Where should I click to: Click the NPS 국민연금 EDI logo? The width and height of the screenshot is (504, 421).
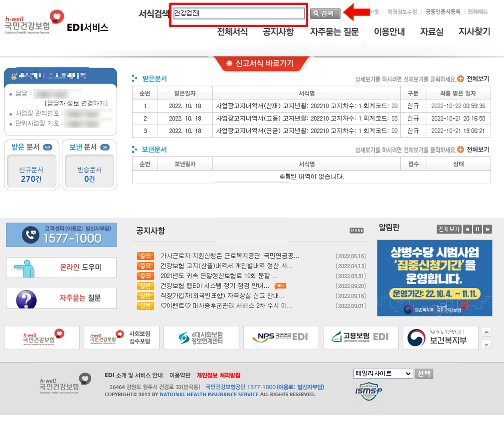281,337
